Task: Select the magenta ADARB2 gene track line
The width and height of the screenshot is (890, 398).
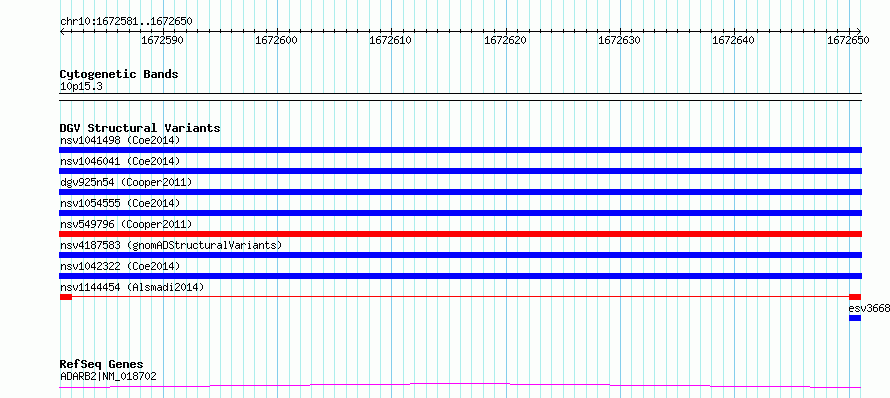Action: point(461,386)
